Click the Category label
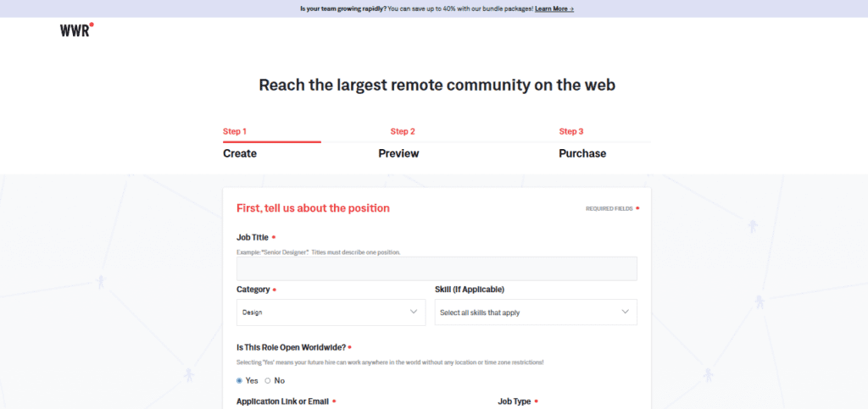Viewport: 868px width, 409px height. 253,289
